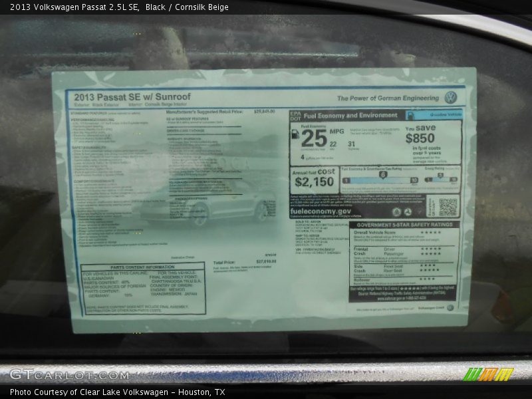Click the 'GOVERNMENT 5-STAR SAFETY RATINGS' header
The image size is (532, 399).
tap(404, 225)
